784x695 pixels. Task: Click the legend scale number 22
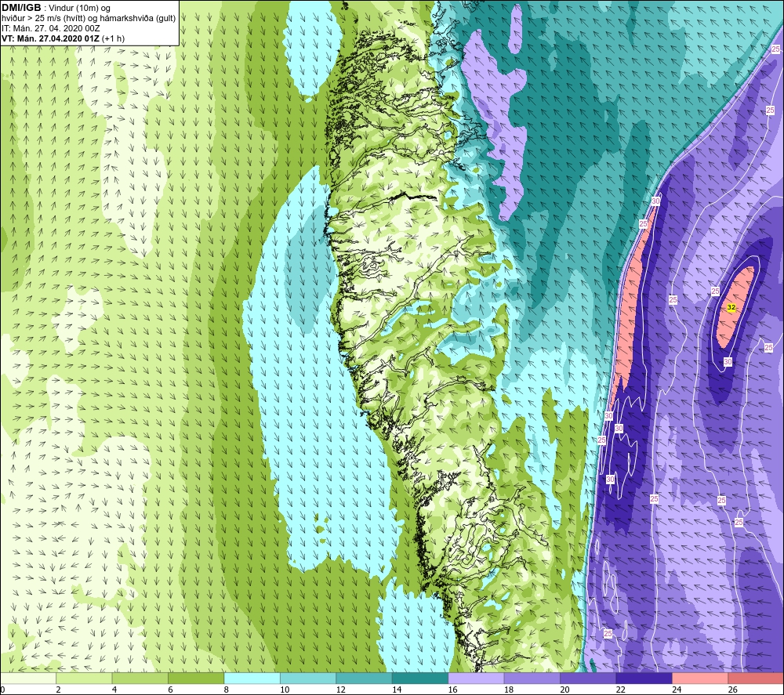[x=620, y=690]
